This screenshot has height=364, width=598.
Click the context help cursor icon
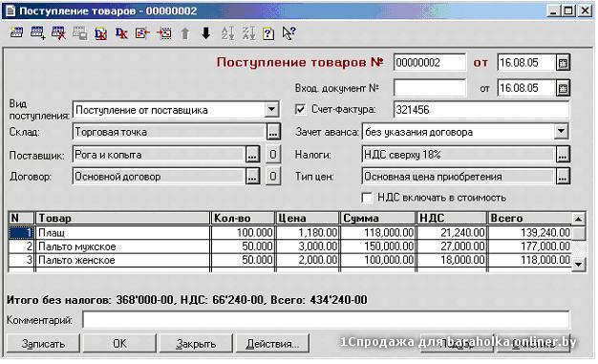pyautogui.click(x=288, y=33)
